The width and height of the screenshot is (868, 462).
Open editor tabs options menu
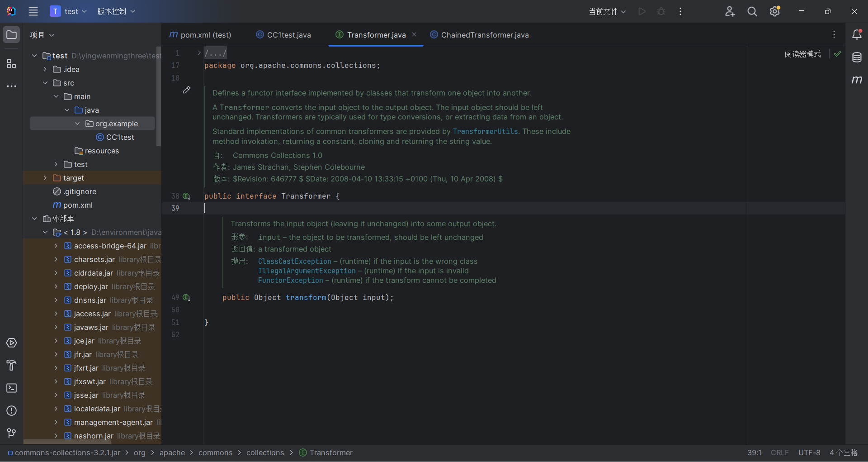834,35
